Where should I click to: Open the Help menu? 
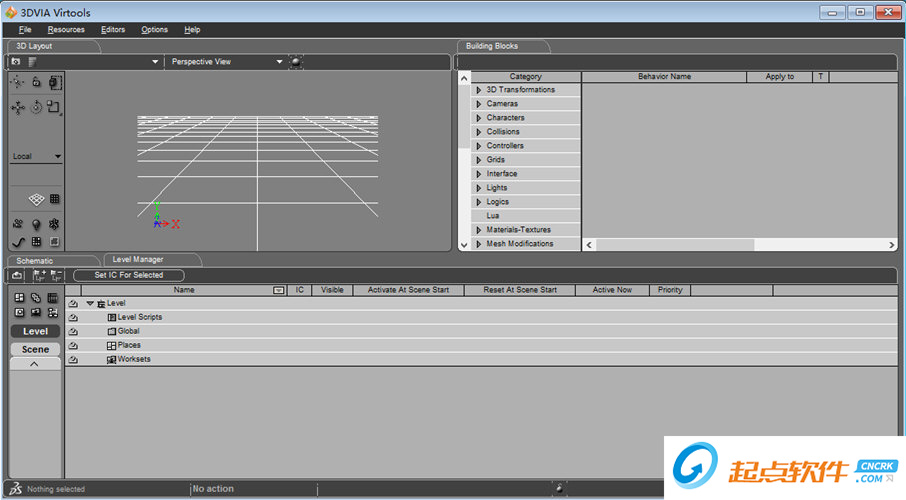coord(192,29)
